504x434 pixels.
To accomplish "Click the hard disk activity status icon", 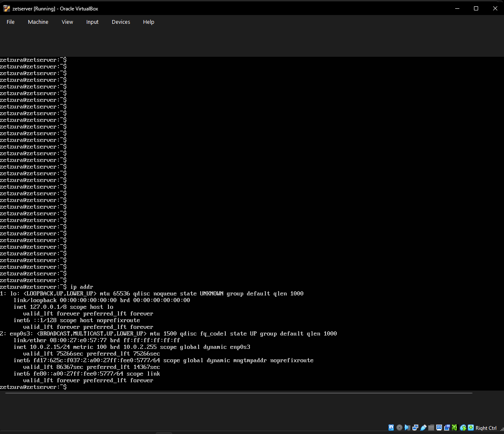I will click(391, 427).
